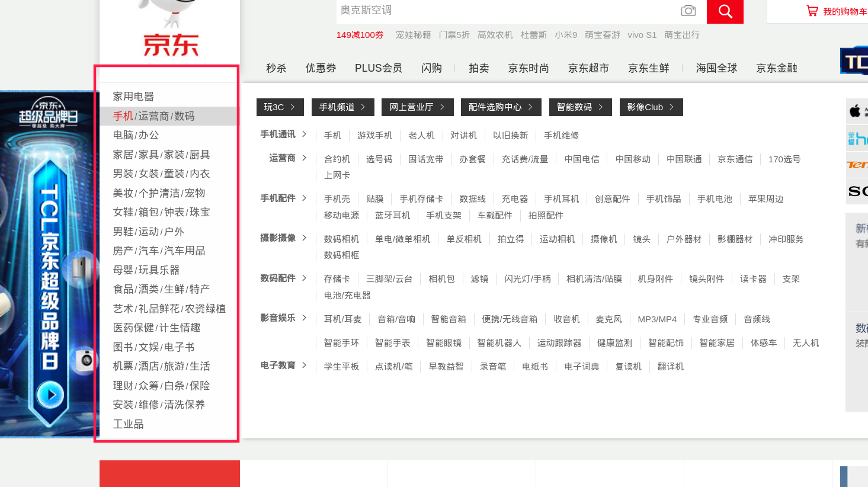Go to 秒杀 navigation tab
The height and width of the screenshot is (487, 868).
click(276, 68)
